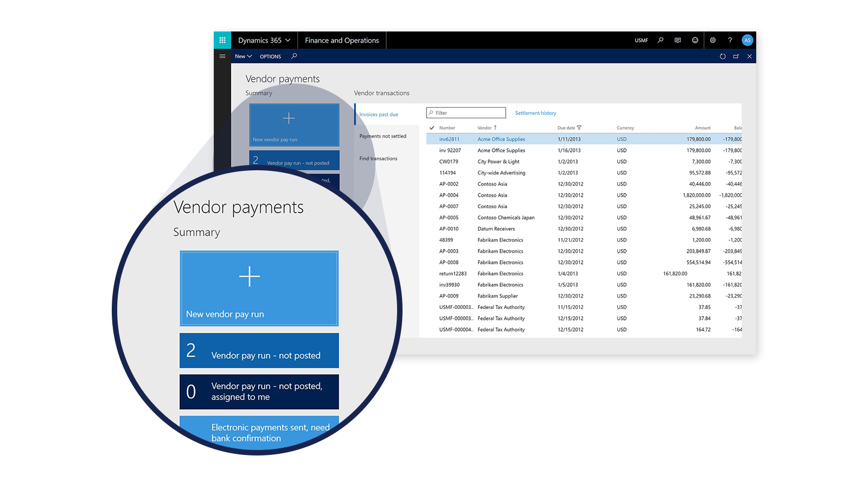The height and width of the screenshot is (488, 868).
Task: Select the Invoices past due tab
Action: [x=379, y=114]
